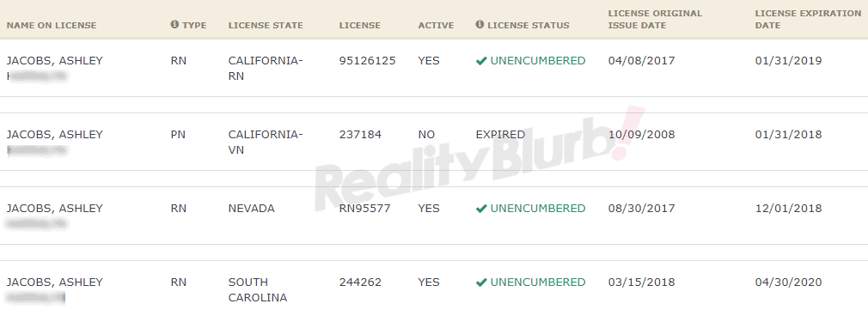Select the ACTIVE column header
Viewport: 868px width, 316px height.
pyautogui.click(x=436, y=26)
